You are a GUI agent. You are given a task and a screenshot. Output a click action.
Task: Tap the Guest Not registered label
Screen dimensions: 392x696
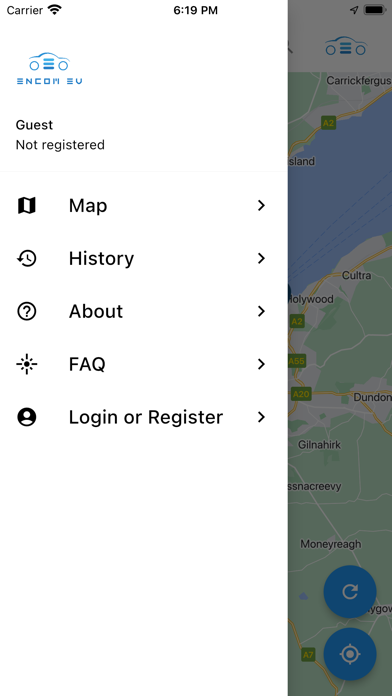pos(60,135)
